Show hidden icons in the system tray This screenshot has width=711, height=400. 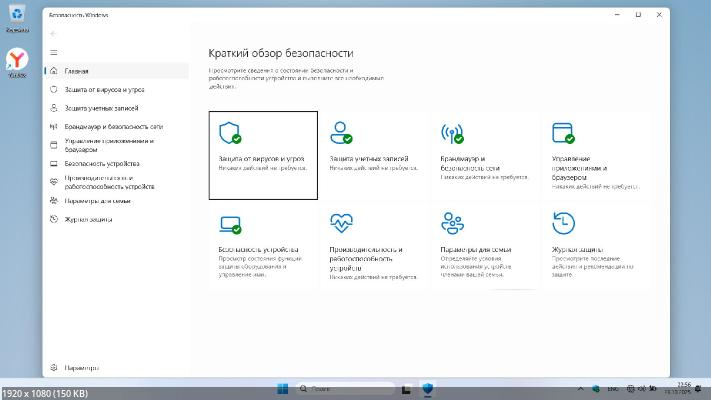coord(581,387)
